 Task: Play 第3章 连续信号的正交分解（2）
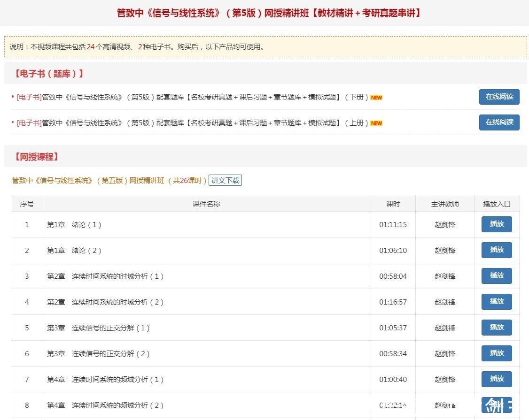tap(496, 353)
